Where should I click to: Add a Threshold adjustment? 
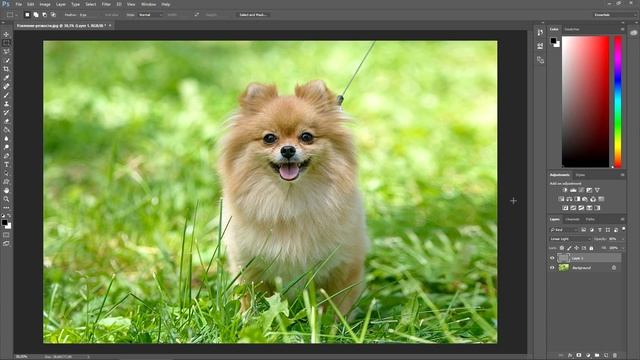[581, 208]
